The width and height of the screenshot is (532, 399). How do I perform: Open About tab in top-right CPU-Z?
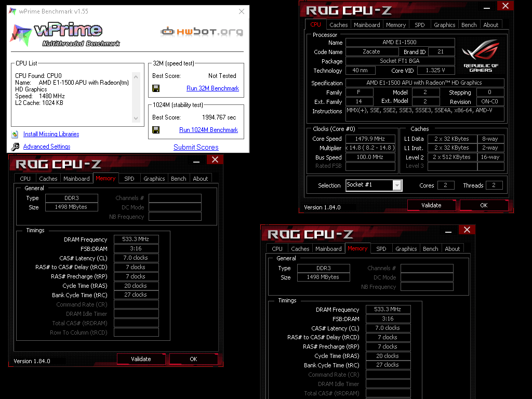pos(490,25)
